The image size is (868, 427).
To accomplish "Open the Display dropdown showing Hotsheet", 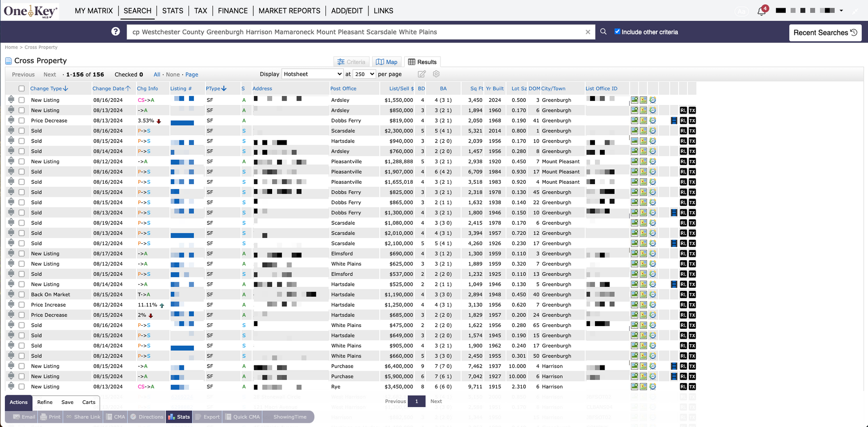I will [312, 74].
